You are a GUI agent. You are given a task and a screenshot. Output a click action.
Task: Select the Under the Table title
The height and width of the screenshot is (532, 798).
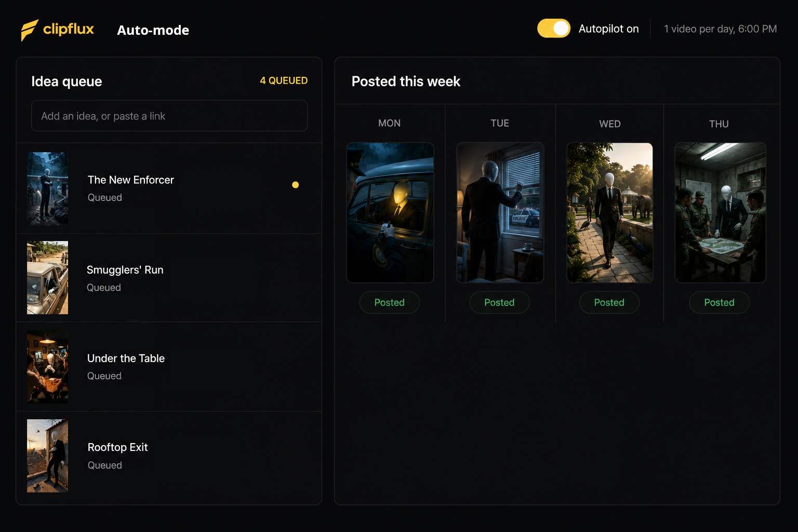click(126, 358)
